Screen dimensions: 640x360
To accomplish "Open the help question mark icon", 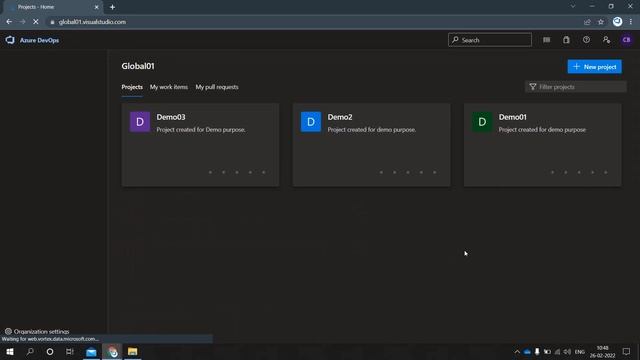I will tap(586, 40).
